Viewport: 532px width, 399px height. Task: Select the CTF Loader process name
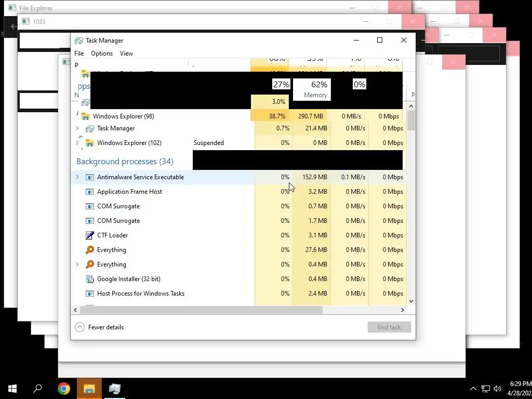click(x=112, y=235)
